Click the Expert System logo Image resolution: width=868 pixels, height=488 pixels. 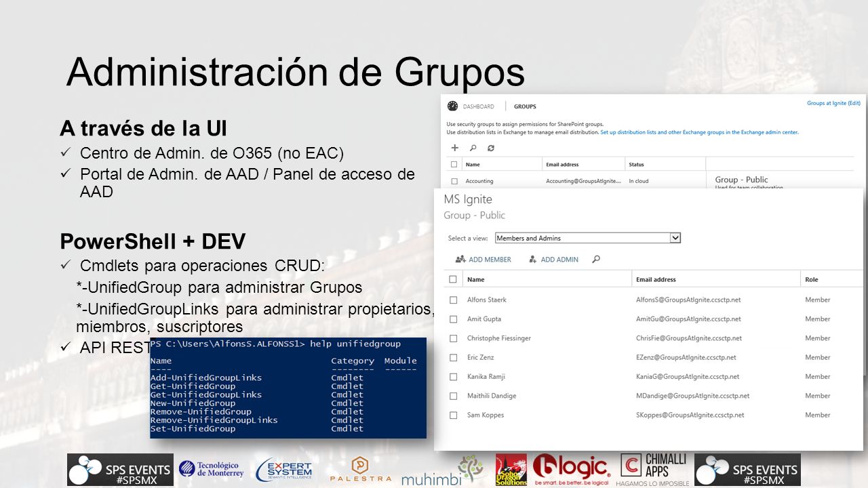click(284, 470)
